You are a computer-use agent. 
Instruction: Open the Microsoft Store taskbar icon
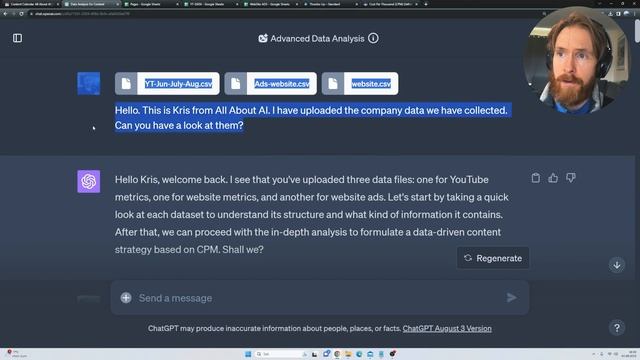[370, 354]
